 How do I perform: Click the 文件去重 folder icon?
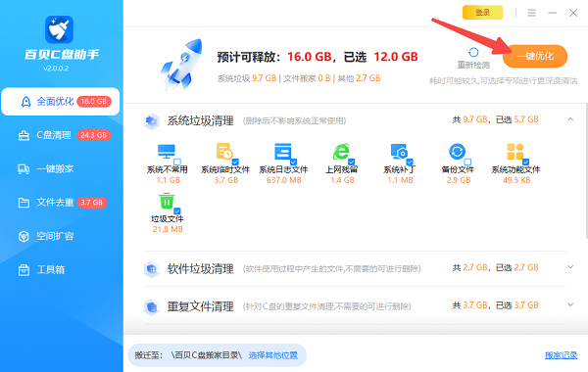24,203
